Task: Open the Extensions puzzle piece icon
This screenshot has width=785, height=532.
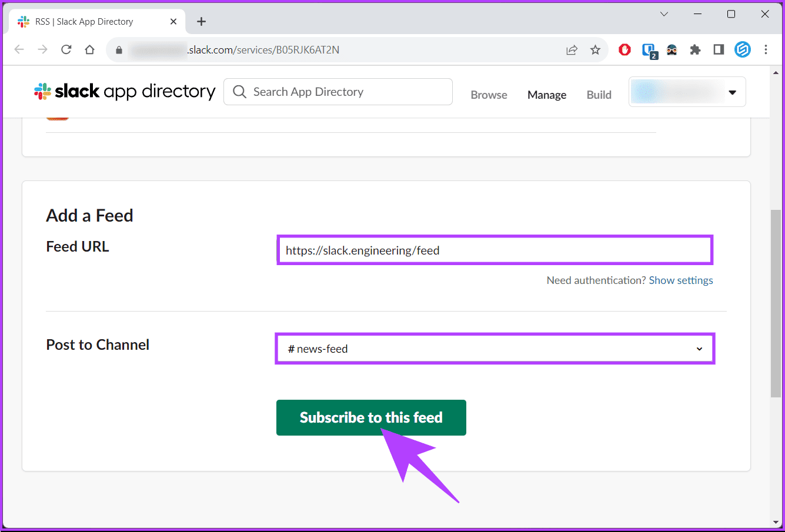Action: click(x=695, y=50)
